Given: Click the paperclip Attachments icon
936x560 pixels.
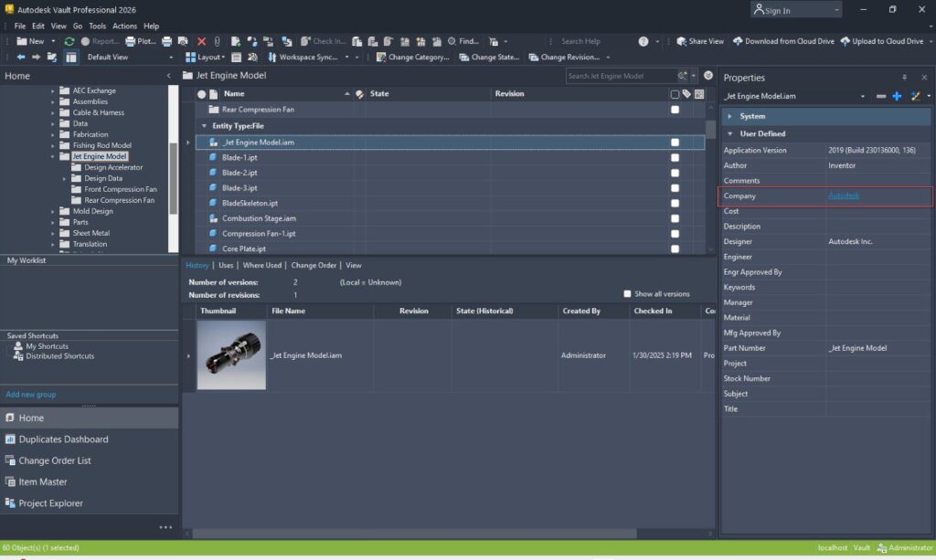Looking at the screenshot, I should click(x=217, y=41).
